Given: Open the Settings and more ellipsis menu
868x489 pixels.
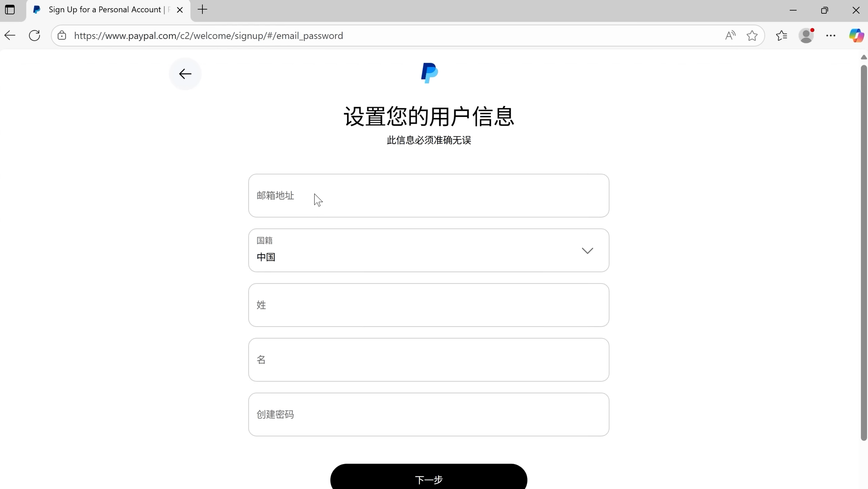Looking at the screenshot, I should tap(831, 35).
